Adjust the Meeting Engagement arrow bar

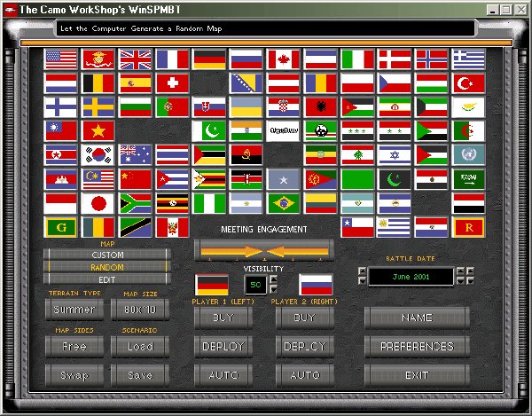click(x=264, y=251)
